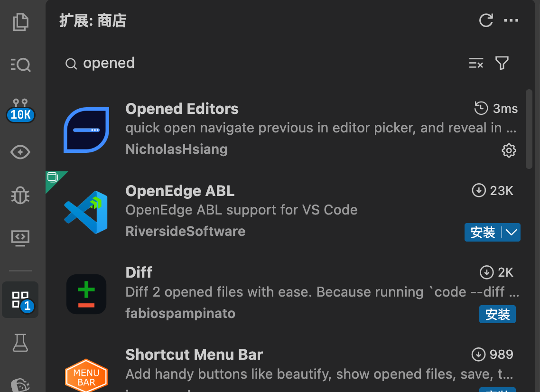Viewport: 540px width, 392px height.
Task: Refresh the extensions marketplace list
Action: 486,20
